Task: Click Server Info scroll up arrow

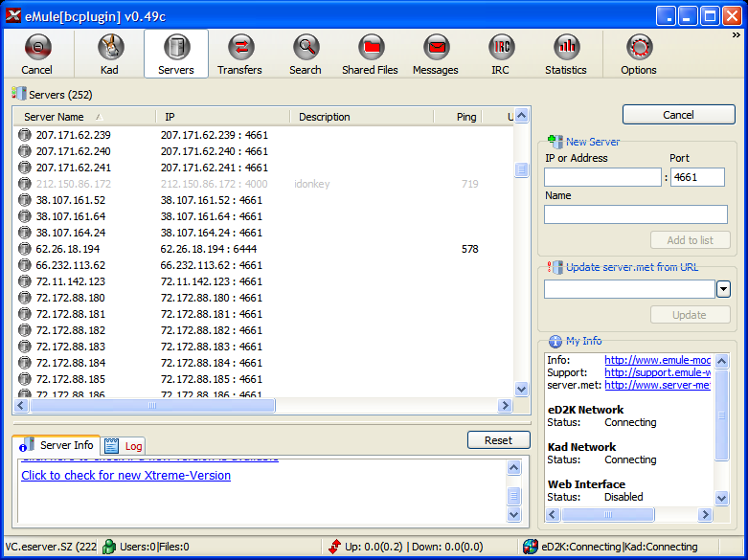Action: coord(513,467)
